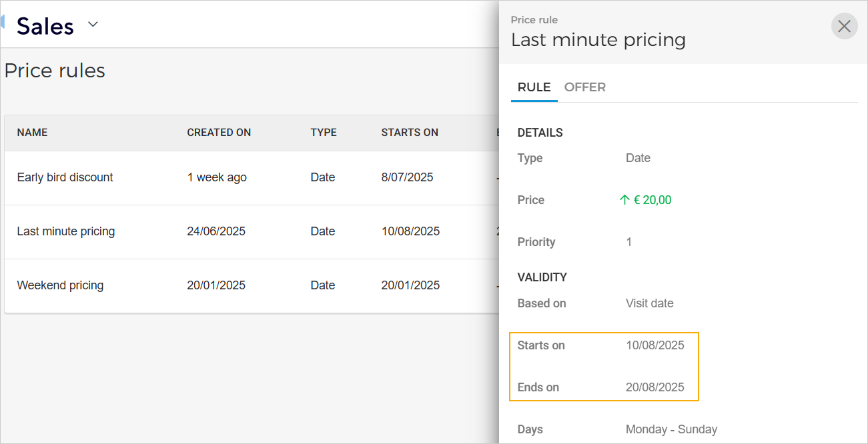868x444 pixels.
Task: Click the Ends on date 20/08/2025
Action: coord(655,387)
